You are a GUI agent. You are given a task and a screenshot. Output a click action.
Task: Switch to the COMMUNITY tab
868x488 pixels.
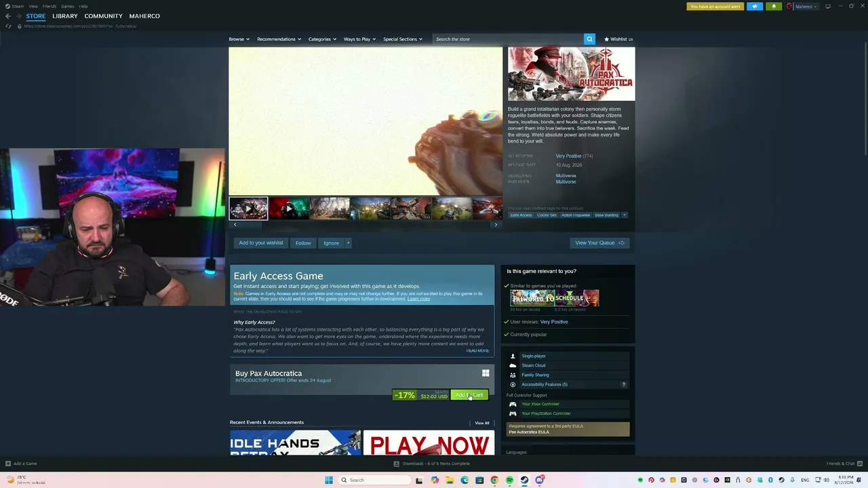(x=104, y=16)
